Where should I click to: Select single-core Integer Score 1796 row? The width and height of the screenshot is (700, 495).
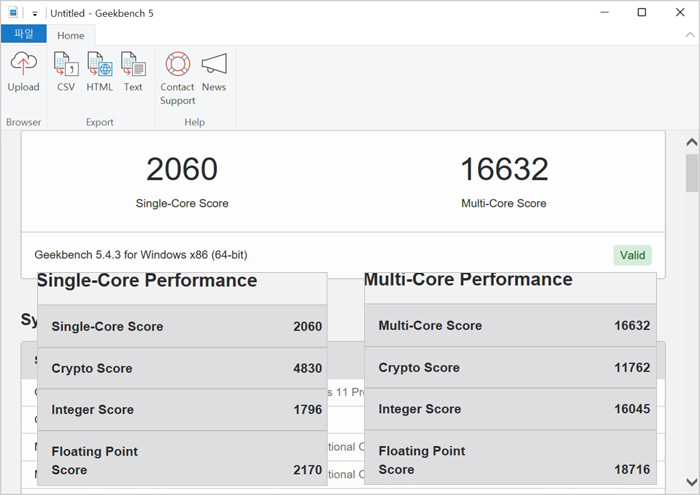click(x=182, y=410)
